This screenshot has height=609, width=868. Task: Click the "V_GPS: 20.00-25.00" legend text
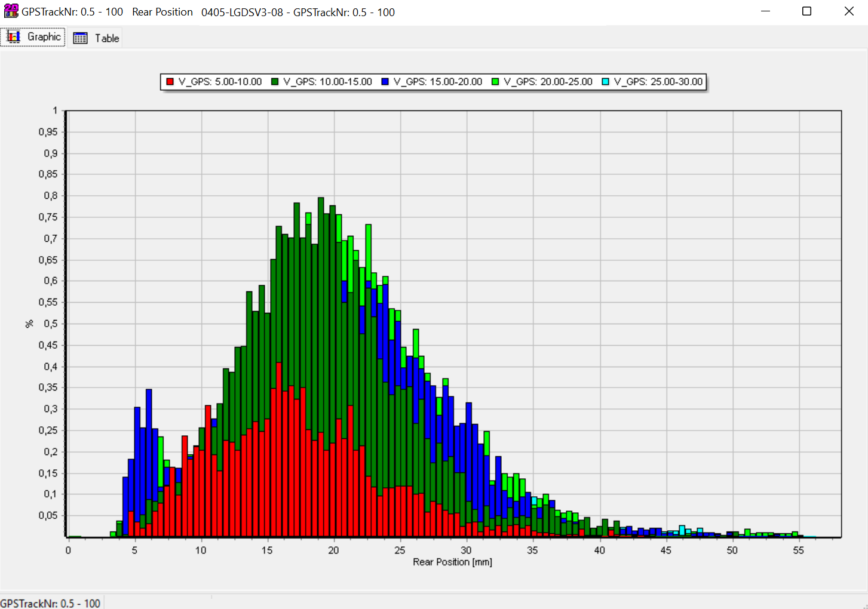(548, 82)
